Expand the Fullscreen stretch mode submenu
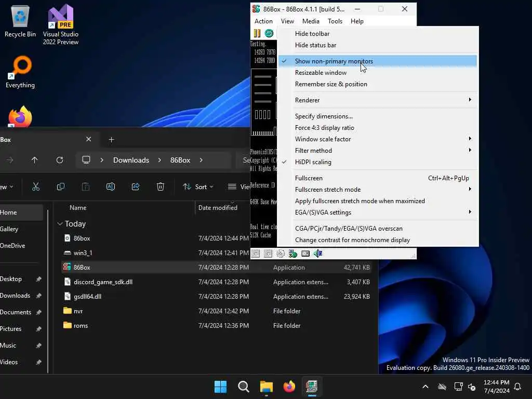Screen dimensions: 532x399 [x=378, y=189]
